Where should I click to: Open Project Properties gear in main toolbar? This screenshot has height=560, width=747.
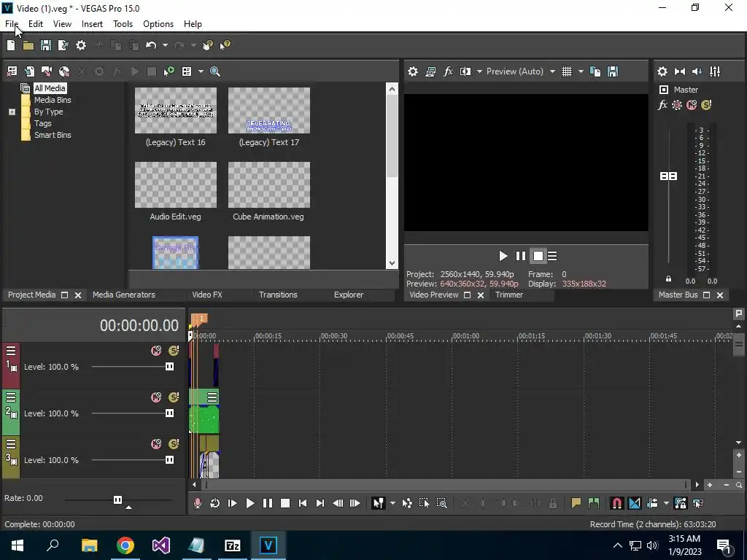tap(81, 45)
